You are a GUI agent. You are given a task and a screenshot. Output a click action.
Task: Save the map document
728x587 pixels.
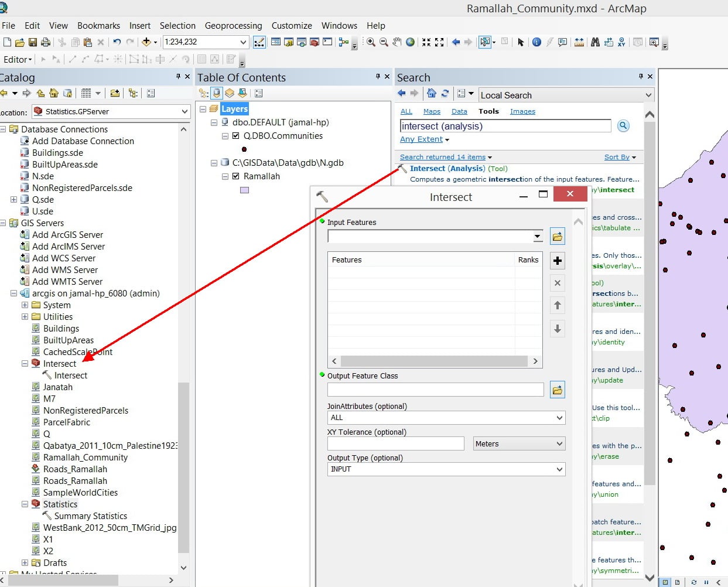33,42
